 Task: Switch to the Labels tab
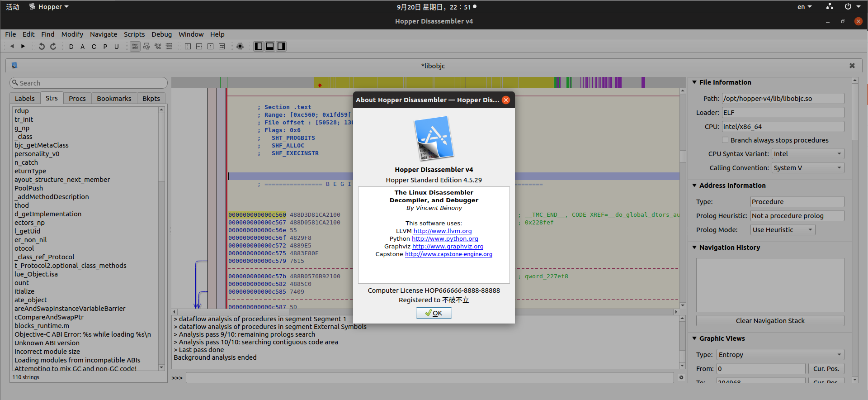[x=25, y=99]
